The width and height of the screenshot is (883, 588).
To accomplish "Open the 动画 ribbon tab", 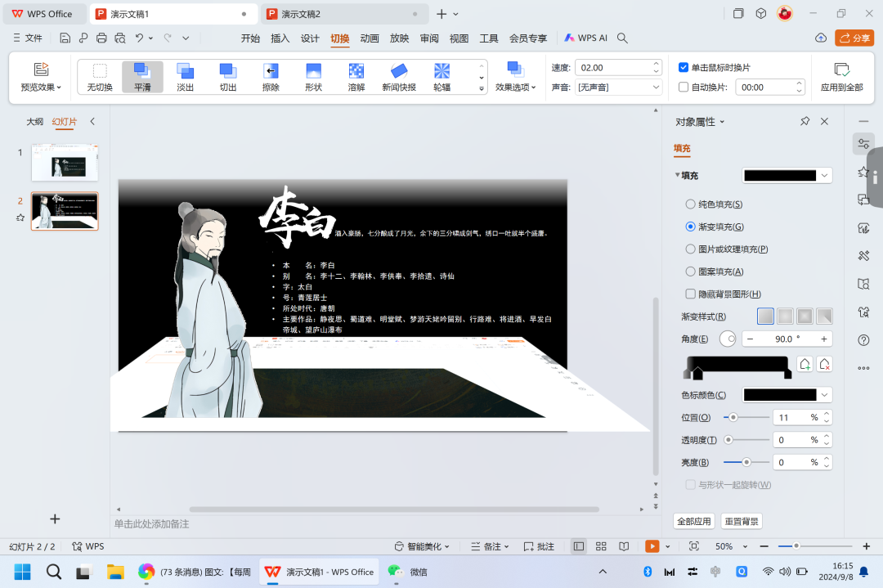I will [370, 38].
